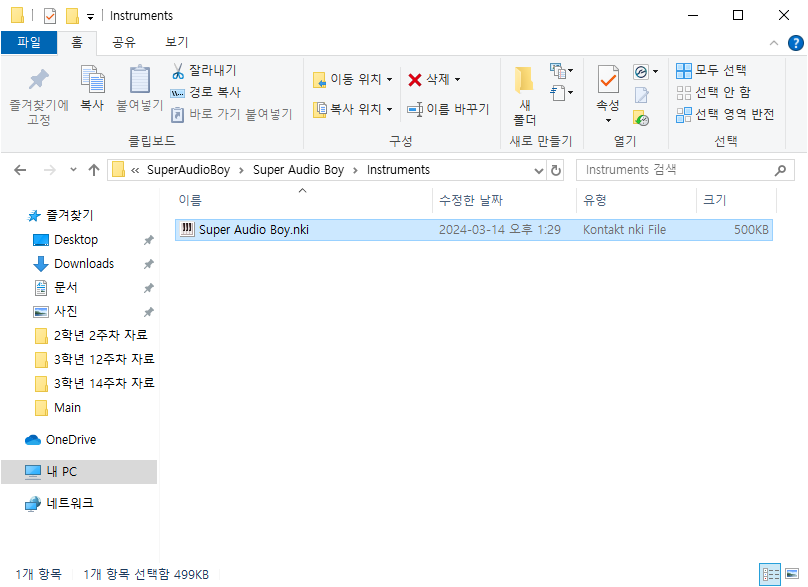This screenshot has height=587, width=808.
Task: Switch to the 홈 (Home) tab
Action: click(77, 42)
